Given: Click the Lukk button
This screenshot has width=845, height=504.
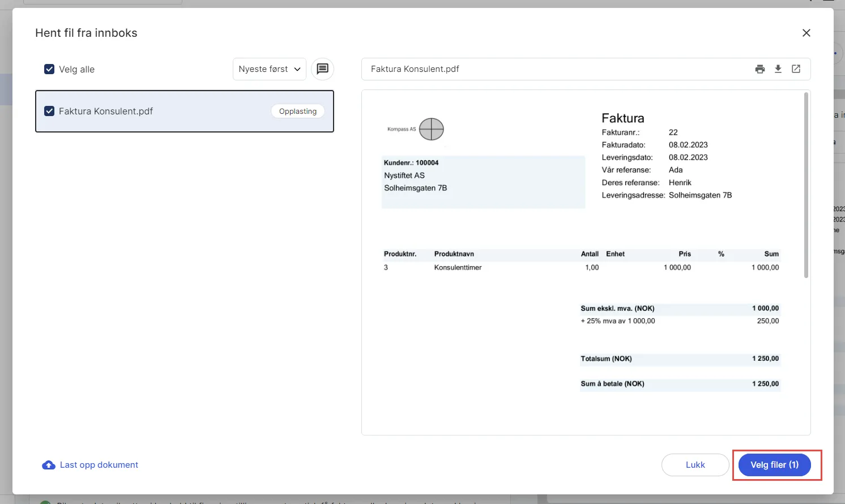Looking at the screenshot, I should [x=695, y=465].
